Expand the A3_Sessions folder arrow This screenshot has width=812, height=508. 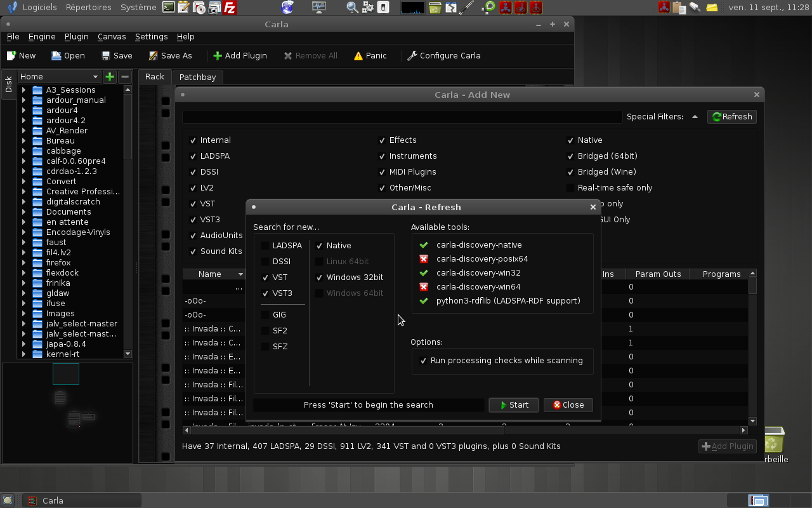[x=24, y=90]
